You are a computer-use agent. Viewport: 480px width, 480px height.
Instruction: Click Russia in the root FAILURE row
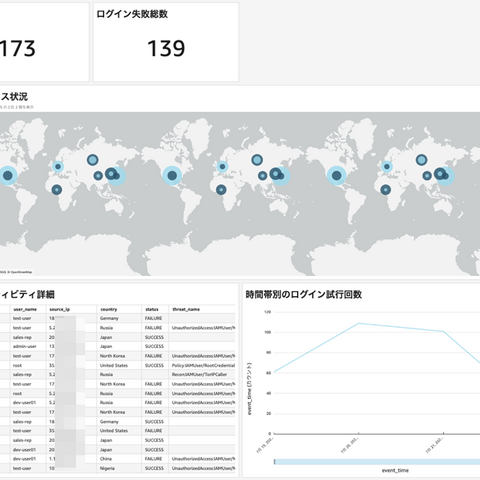(106, 393)
